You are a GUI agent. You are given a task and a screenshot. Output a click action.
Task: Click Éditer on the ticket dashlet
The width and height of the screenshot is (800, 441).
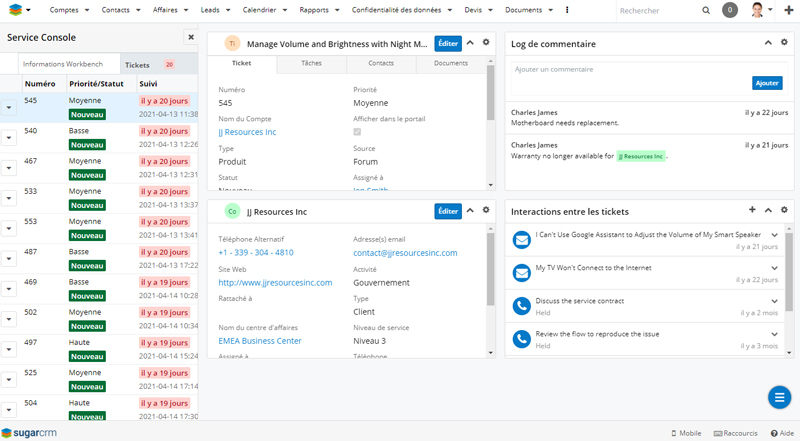[448, 43]
